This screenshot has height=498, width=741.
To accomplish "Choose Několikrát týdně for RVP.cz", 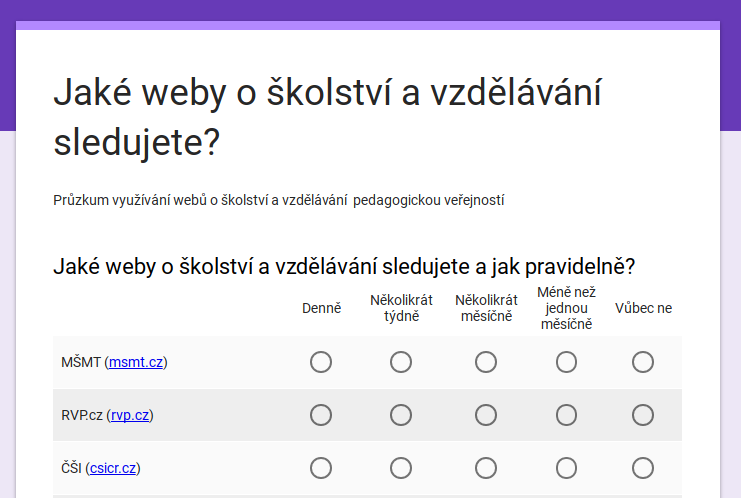I will (x=401, y=415).
